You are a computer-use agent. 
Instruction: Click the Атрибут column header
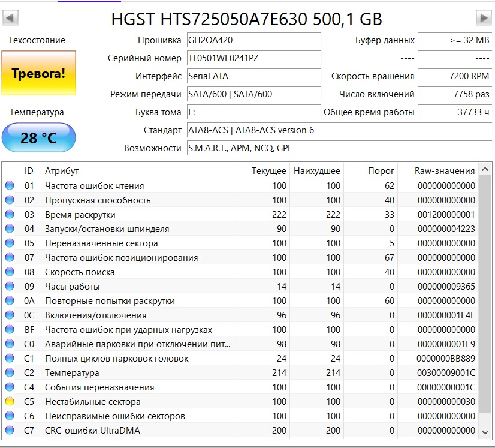coord(62,171)
